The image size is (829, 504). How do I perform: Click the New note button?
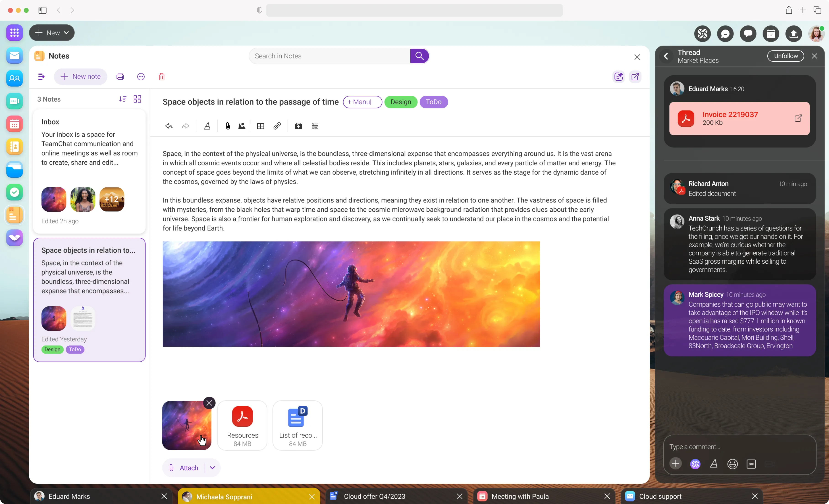tap(81, 77)
